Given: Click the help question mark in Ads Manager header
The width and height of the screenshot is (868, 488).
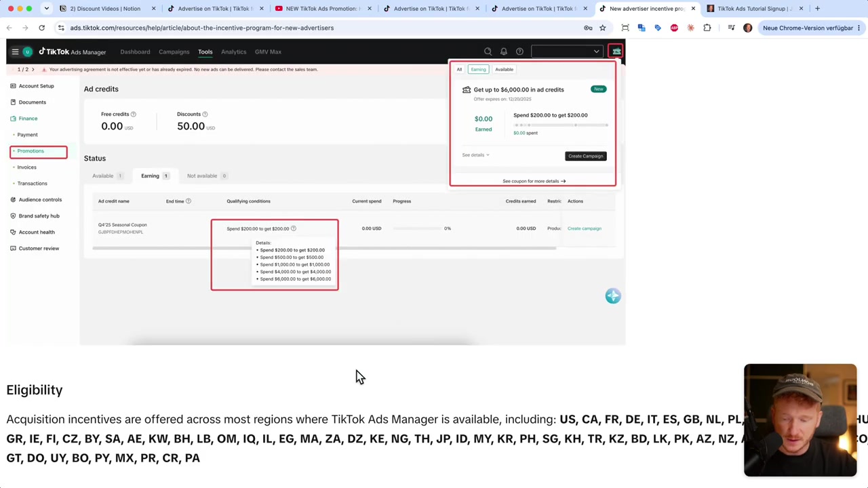Looking at the screenshot, I should click(x=519, y=52).
